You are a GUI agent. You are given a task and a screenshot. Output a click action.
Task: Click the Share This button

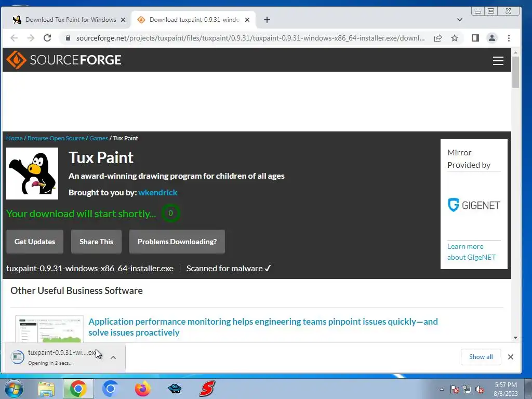(x=96, y=242)
